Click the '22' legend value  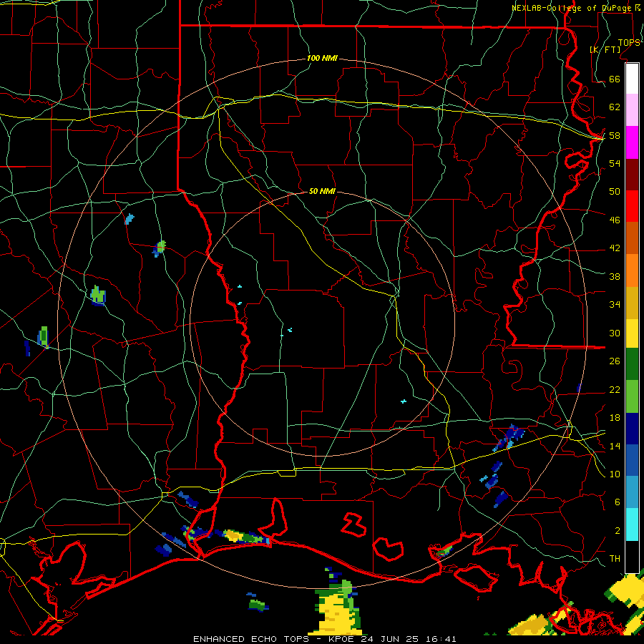(615, 389)
